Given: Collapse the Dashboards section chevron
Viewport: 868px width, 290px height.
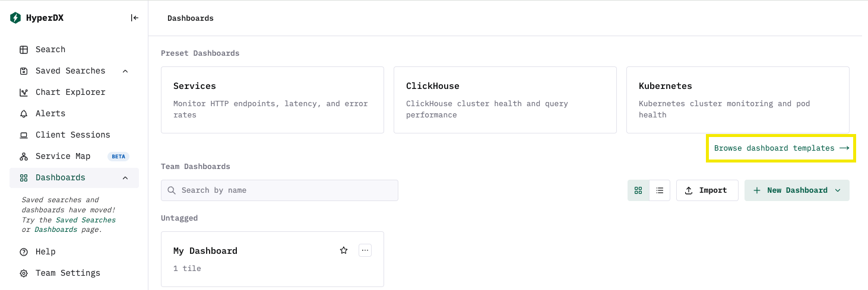Looking at the screenshot, I should point(125,177).
